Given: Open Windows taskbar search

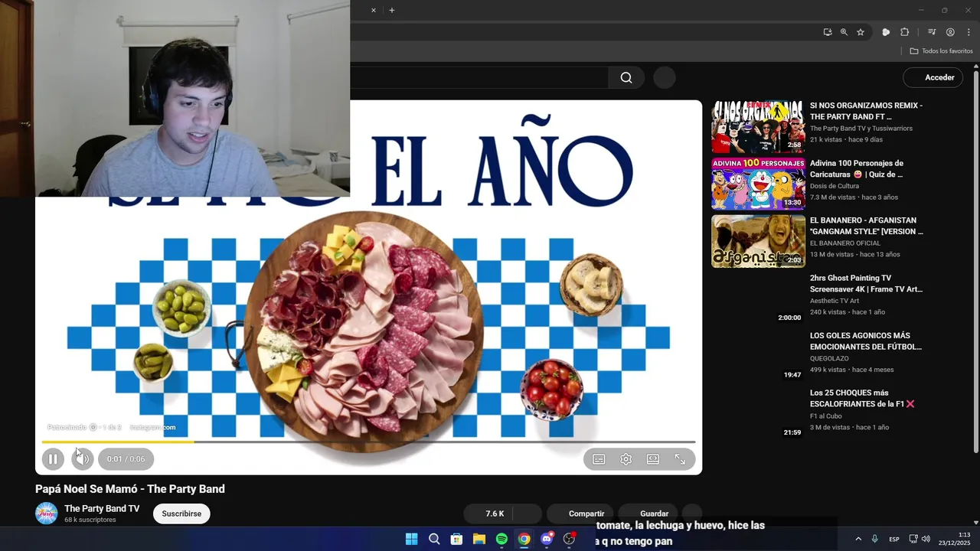Looking at the screenshot, I should tap(434, 539).
